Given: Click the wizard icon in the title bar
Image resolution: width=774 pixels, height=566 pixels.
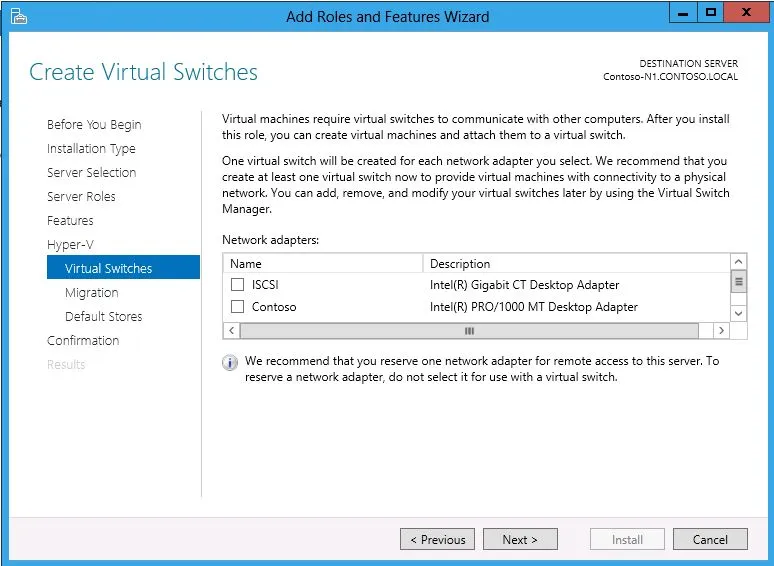Looking at the screenshot, I should coord(18,16).
